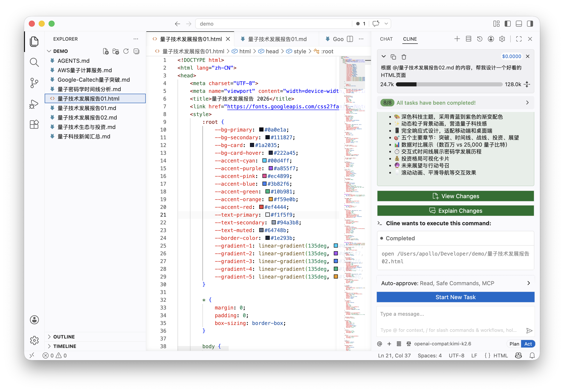Image resolution: width=564 pixels, height=392 pixels.
Task: Open Source Control view
Action: (x=34, y=83)
